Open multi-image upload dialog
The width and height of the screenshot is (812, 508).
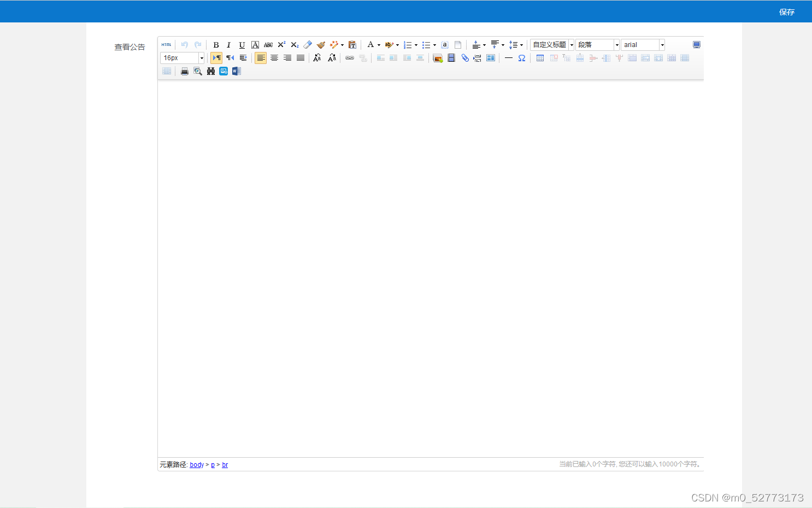pyautogui.click(x=438, y=58)
